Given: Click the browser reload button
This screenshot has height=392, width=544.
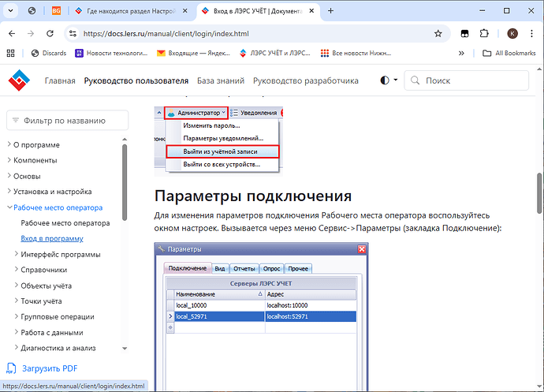Looking at the screenshot, I should pos(49,34).
